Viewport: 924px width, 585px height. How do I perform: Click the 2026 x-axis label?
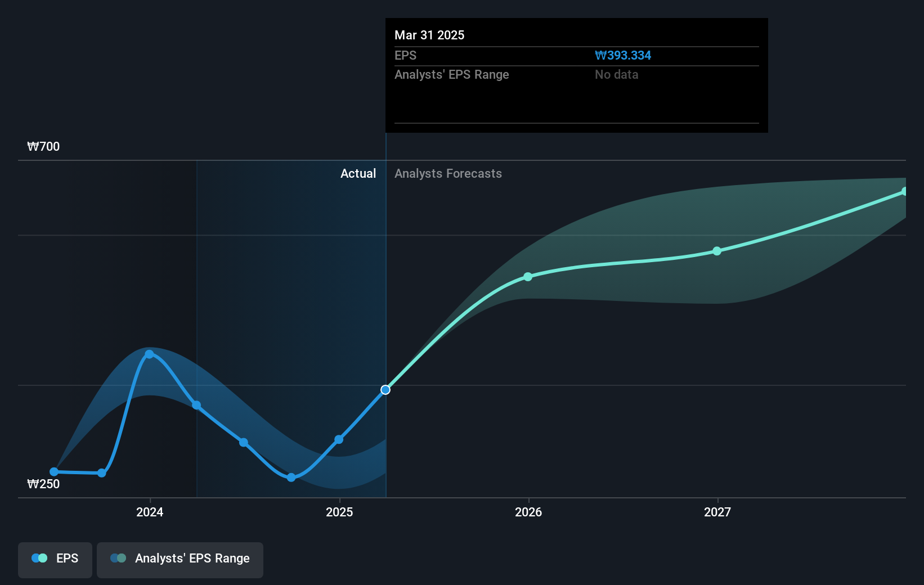tap(528, 512)
